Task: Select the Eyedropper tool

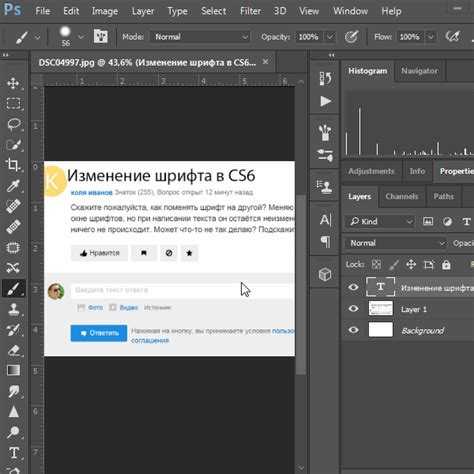Action: coord(13,186)
